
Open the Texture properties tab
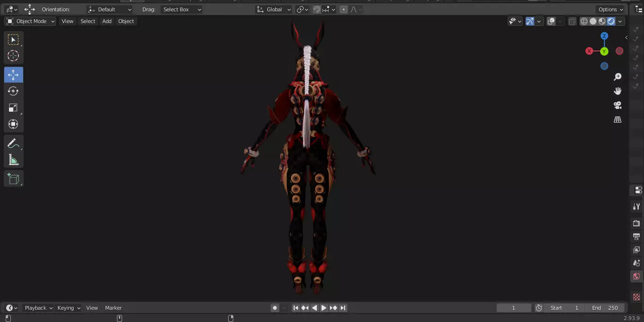(636, 297)
